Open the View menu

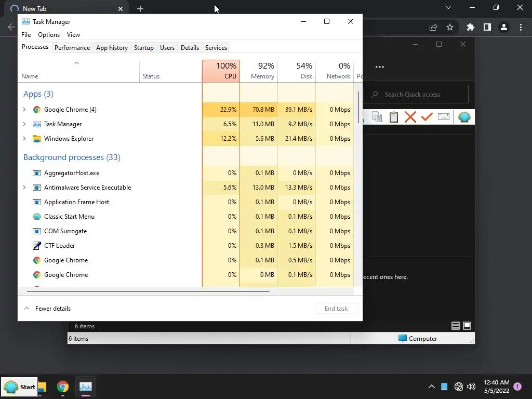(x=73, y=35)
